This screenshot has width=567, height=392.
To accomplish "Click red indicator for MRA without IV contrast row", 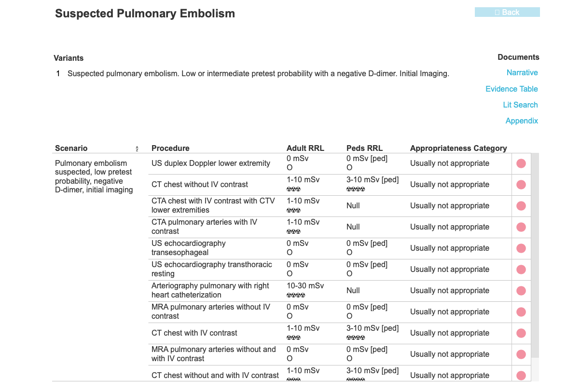I will (521, 312).
